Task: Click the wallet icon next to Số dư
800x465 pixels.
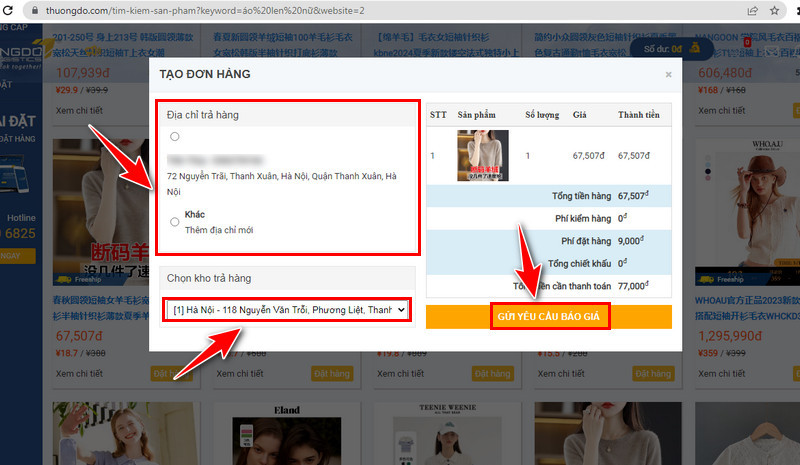Action: (x=694, y=48)
